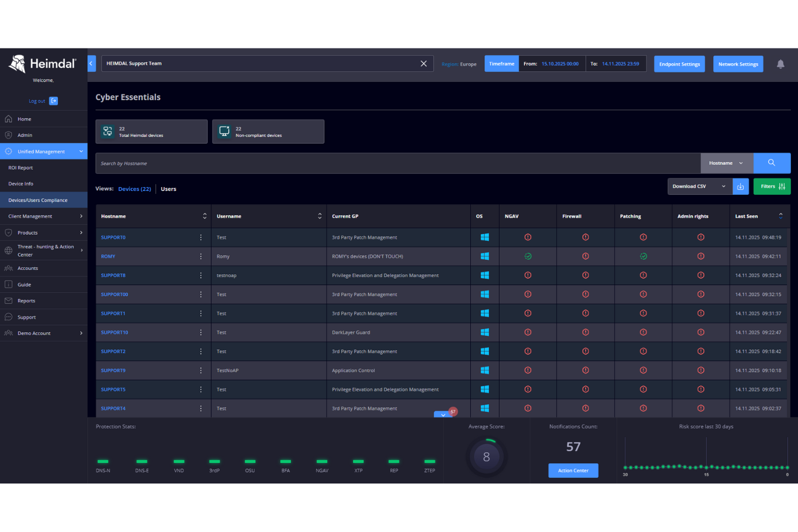Toggle the ZTEP protection indicator

coord(429,461)
